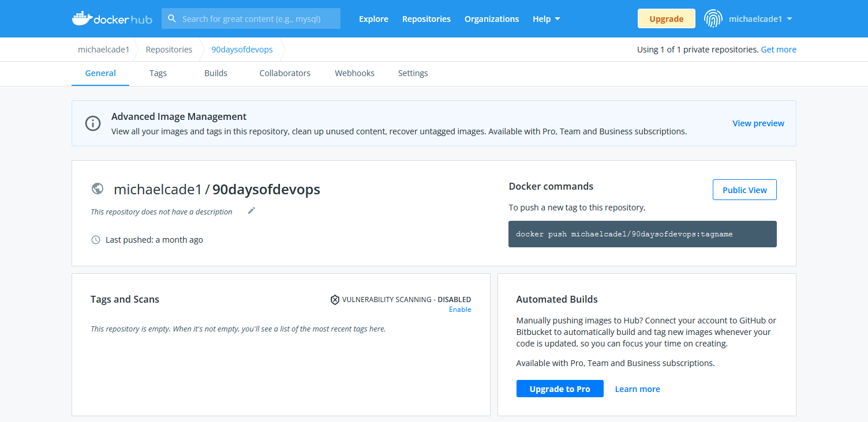The height and width of the screenshot is (422, 868).
Task: Follow the Learn more link
Action: coord(637,389)
